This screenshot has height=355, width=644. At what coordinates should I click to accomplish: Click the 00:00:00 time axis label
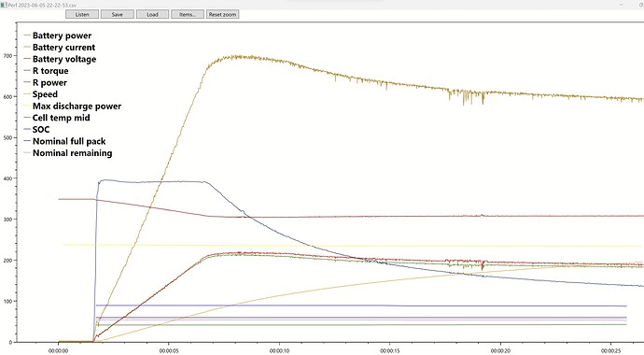(58, 351)
